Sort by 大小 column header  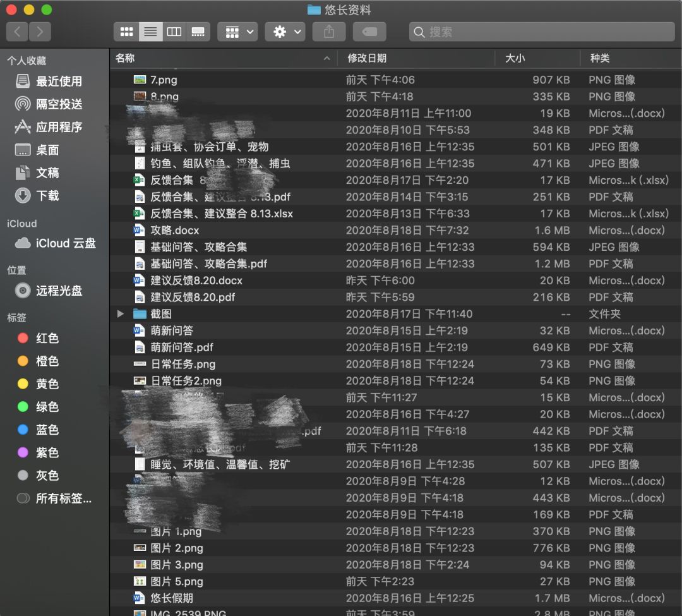[x=515, y=58]
